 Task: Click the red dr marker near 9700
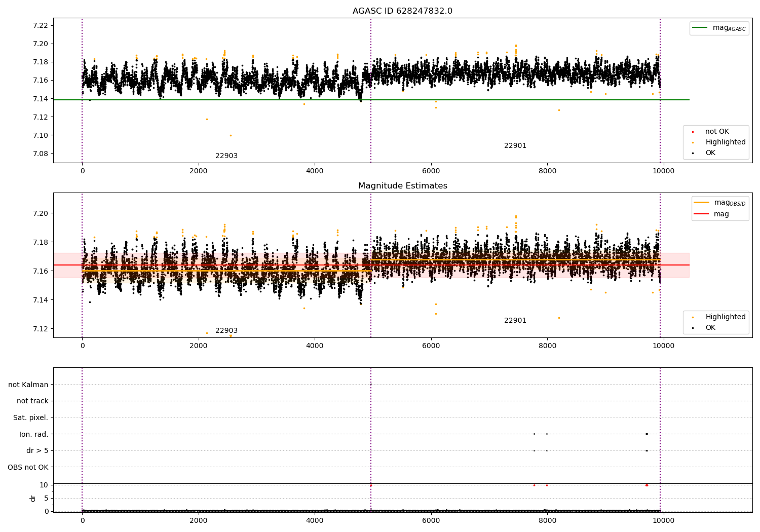[647, 485]
